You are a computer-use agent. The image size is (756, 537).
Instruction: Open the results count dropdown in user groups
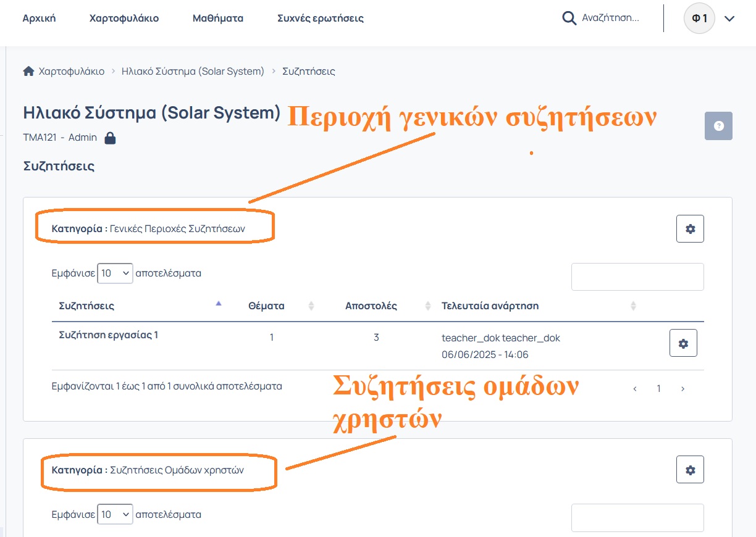pyautogui.click(x=115, y=514)
